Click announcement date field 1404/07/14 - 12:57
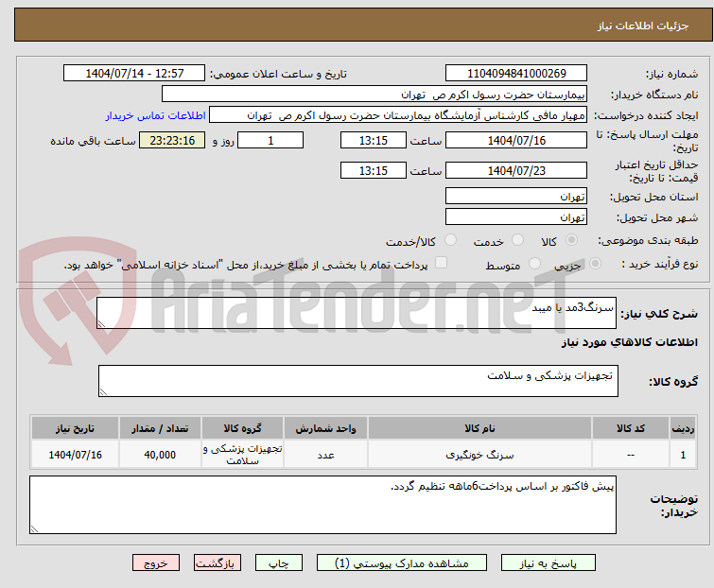The image size is (714, 588). point(134,73)
